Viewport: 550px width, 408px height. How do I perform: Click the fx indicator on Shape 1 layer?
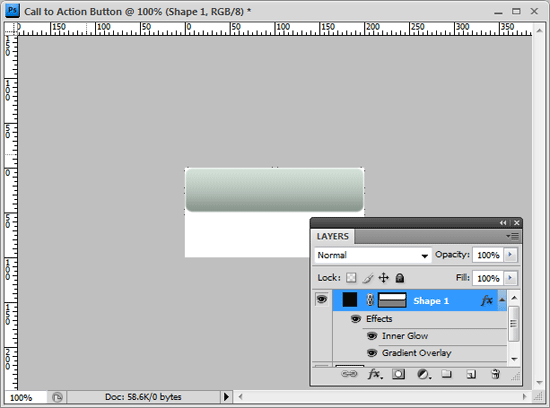point(487,300)
